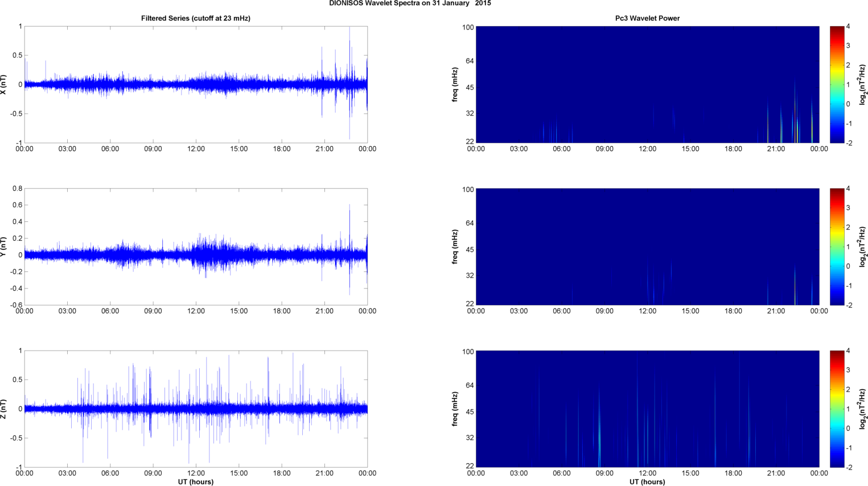Click the 21:00 tick under the top spectrogram
Screen dimensions: 868x486
776,149
